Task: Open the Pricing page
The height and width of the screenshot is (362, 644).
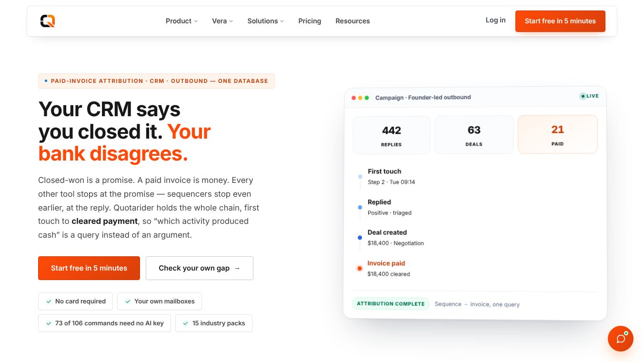Action: (310, 21)
